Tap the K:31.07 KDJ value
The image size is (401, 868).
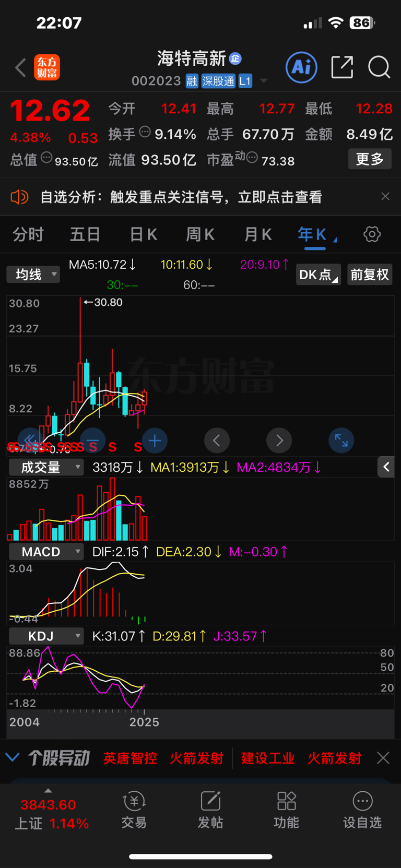pos(119,636)
